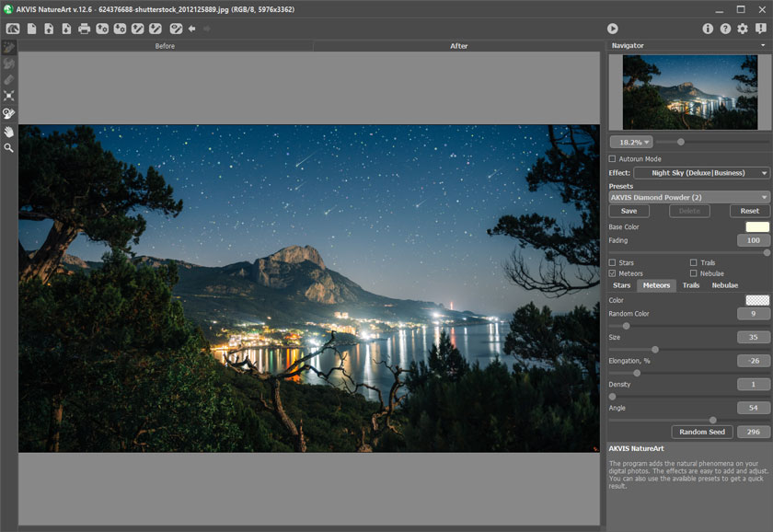Export presets with the gear down-arrow icon

[120, 29]
